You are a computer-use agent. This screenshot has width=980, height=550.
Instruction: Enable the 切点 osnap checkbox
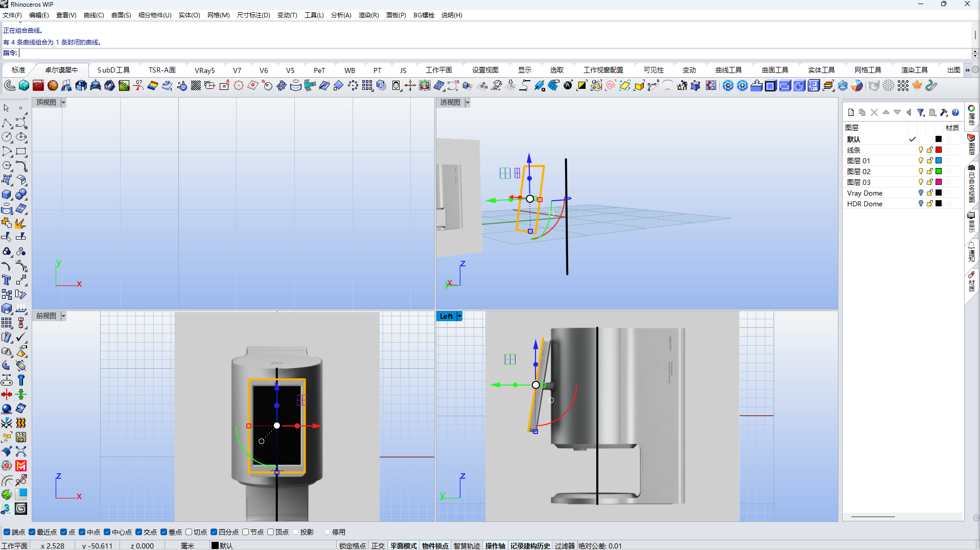(x=189, y=532)
